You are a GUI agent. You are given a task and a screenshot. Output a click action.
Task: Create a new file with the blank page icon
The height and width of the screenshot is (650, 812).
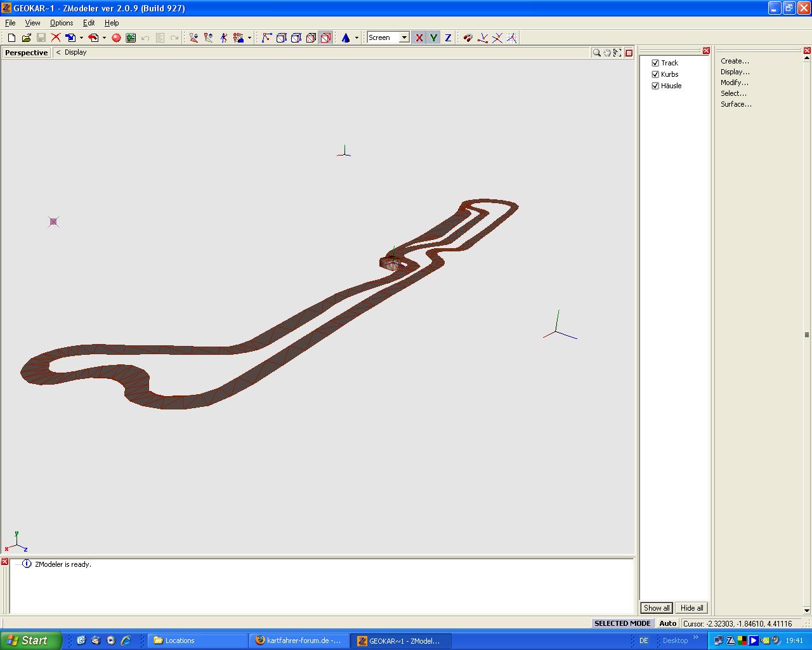[x=11, y=38]
